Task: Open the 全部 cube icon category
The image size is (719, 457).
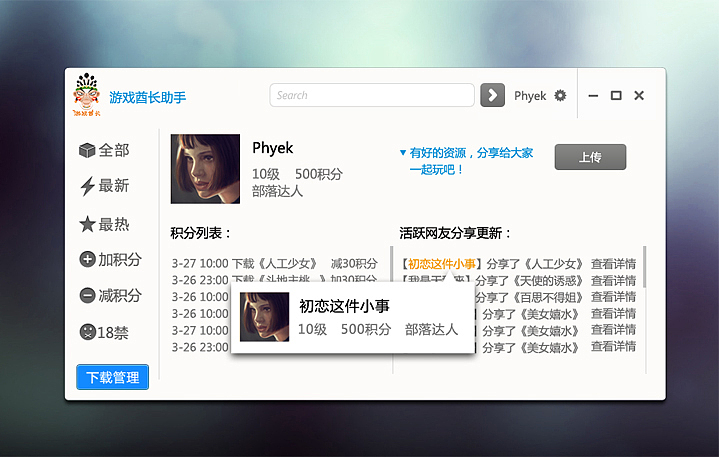Action: click(x=87, y=150)
